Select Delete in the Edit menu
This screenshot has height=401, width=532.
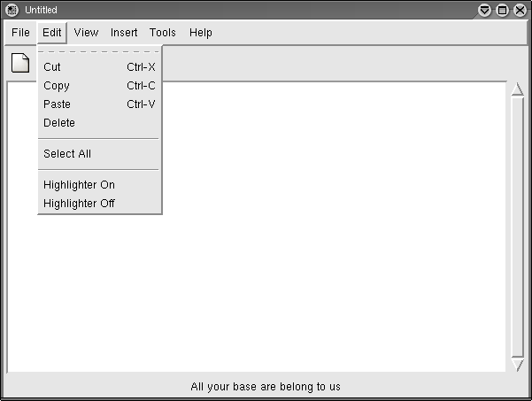(98, 122)
